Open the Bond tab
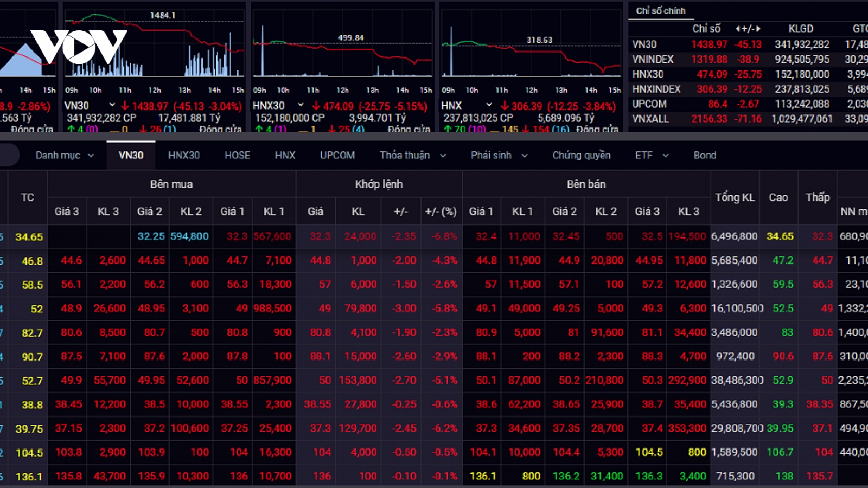868x488 pixels. click(x=705, y=155)
